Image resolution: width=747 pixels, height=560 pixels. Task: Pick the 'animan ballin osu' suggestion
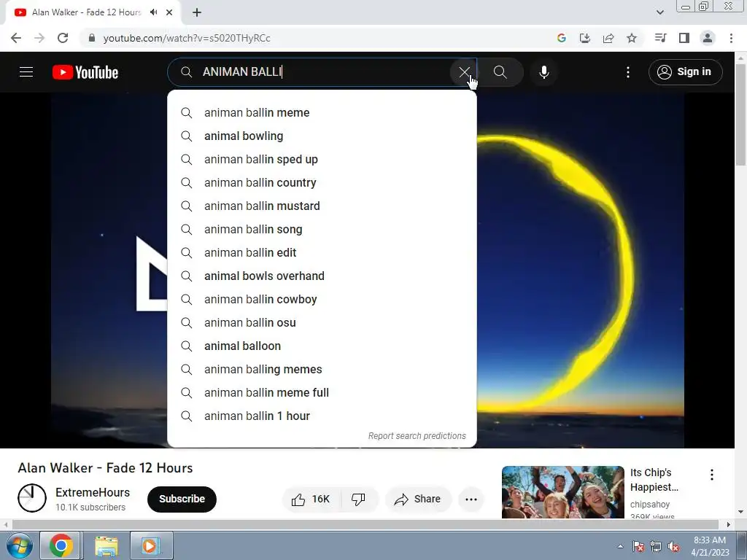point(322,323)
